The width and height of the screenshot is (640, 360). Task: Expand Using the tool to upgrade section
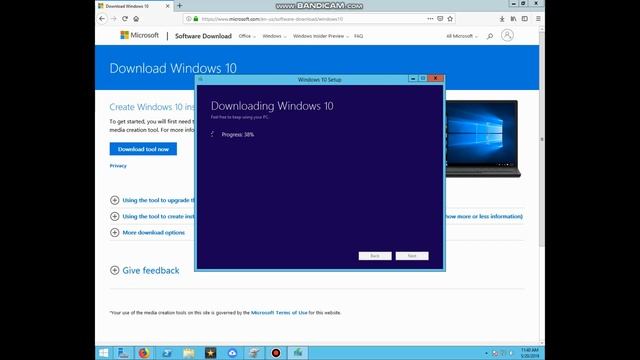coord(153,200)
